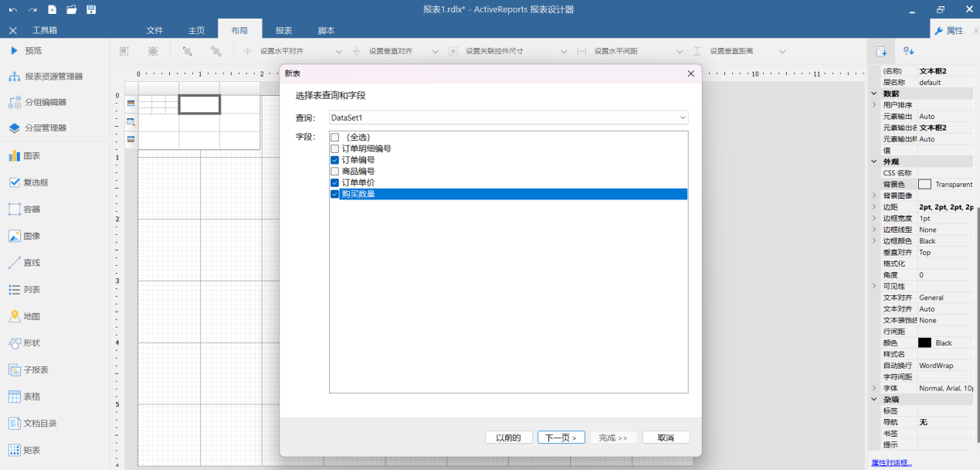Uncheck the 订单编号 field checkbox
The height and width of the screenshot is (470, 980).
pos(335,160)
